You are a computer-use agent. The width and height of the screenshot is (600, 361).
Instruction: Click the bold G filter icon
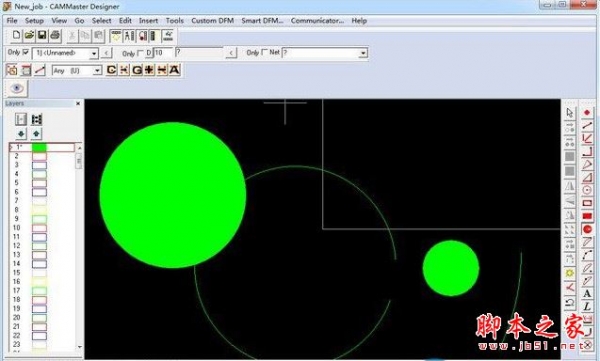137,70
